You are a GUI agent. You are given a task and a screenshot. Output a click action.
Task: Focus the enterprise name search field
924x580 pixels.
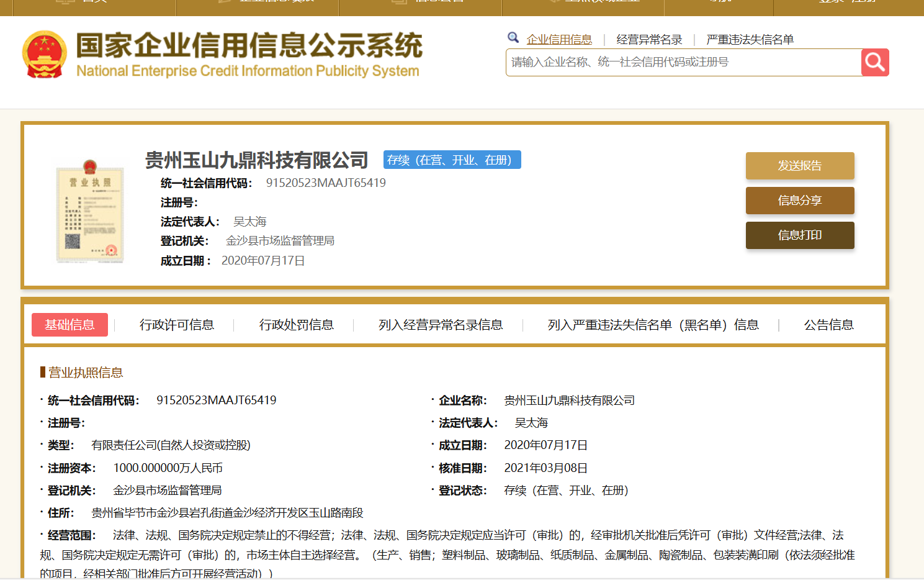click(x=684, y=62)
